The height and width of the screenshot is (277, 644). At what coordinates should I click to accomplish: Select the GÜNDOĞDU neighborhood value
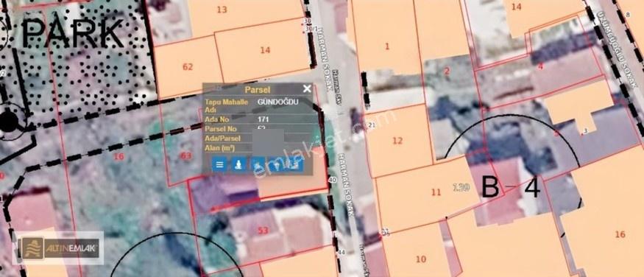278,102
